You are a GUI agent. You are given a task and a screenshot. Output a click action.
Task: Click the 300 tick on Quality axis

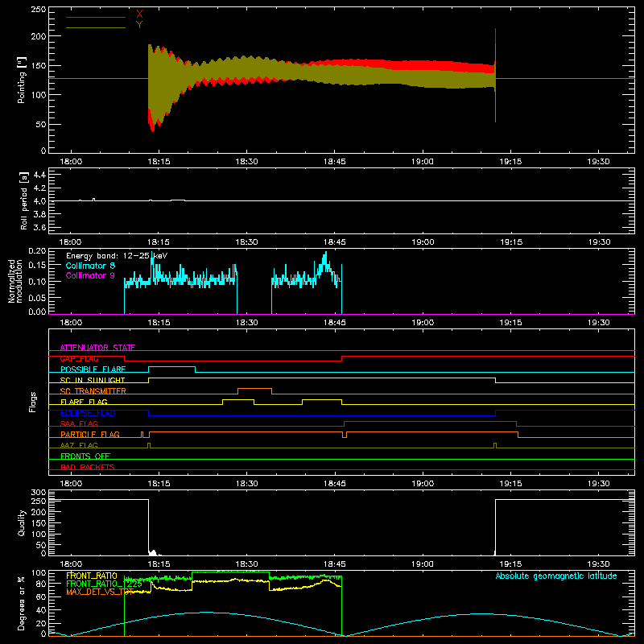point(38,493)
